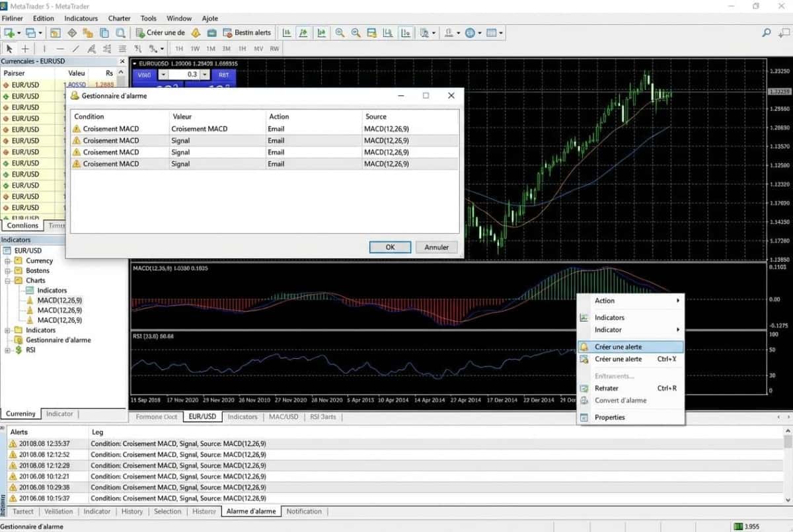Open the Indicatours menu

pyautogui.click(x=81, y=19)
